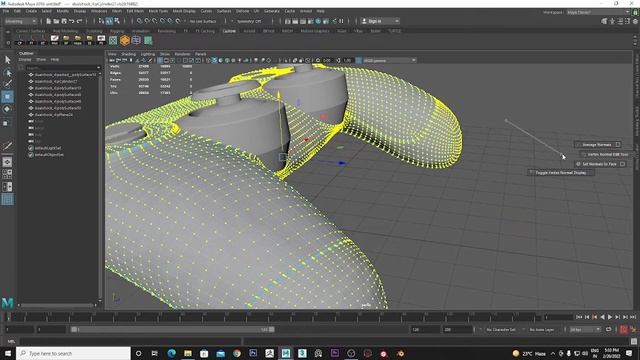Toggle visibility of defaultLightSet
Screen dimensions: 640x360
point(31,148)
